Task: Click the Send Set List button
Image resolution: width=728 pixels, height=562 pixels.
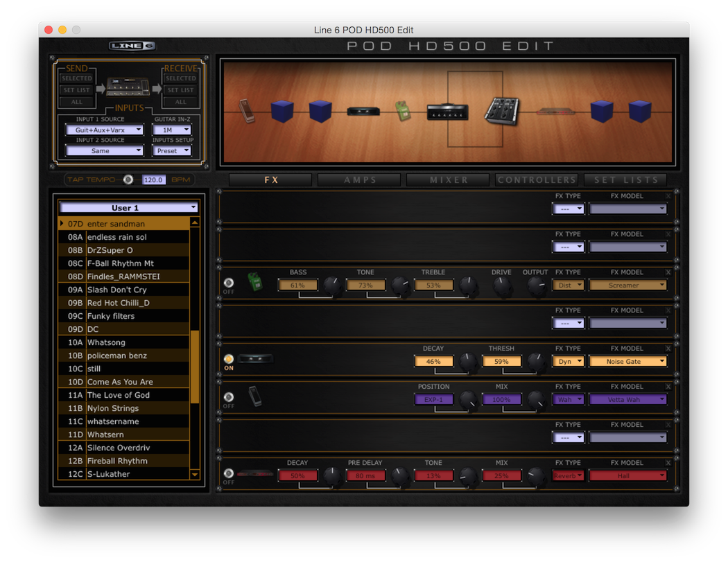Action: (x=76, y=90)
